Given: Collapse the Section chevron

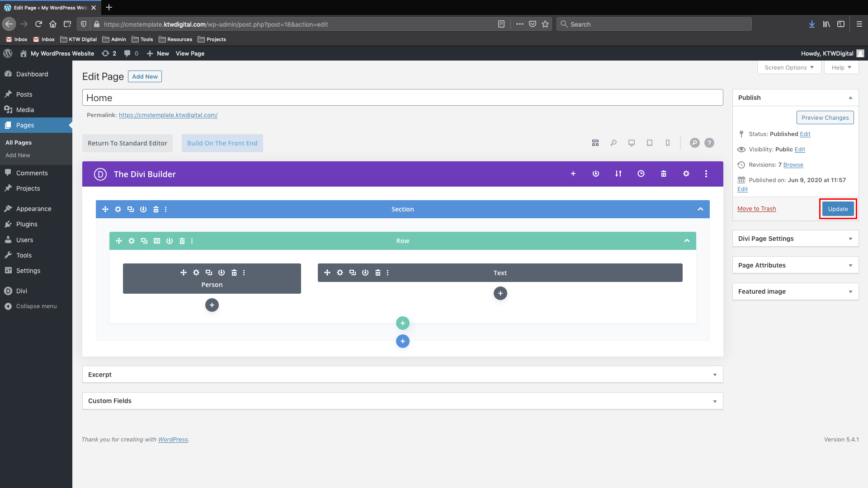Looking at the screenshot, I should click(x=700, y=209).
